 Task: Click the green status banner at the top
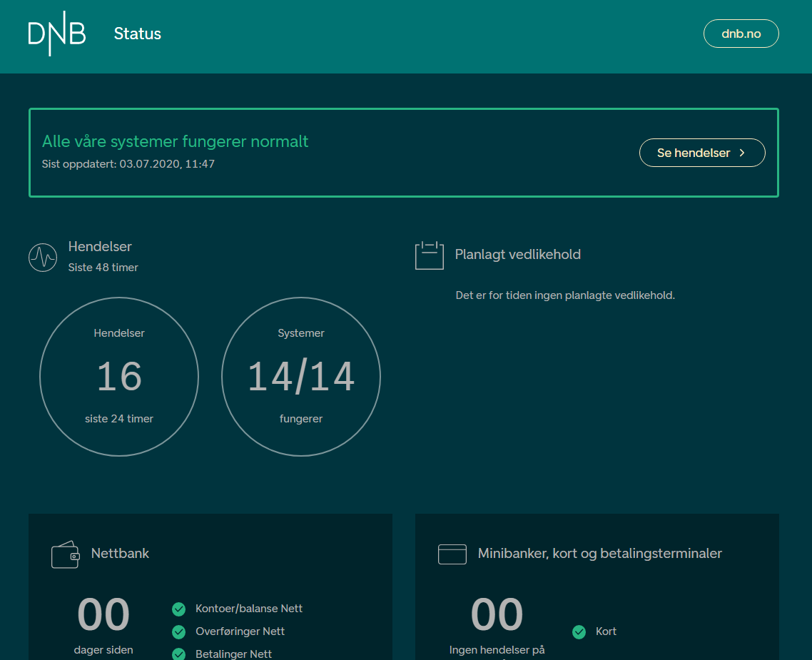click(404, 152)
